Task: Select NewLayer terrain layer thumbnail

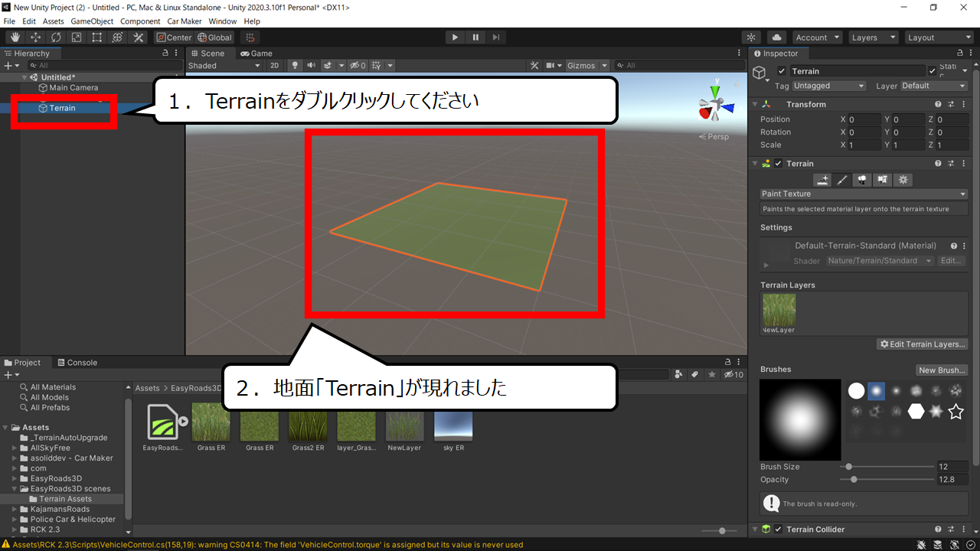Action: click(779, 310)
